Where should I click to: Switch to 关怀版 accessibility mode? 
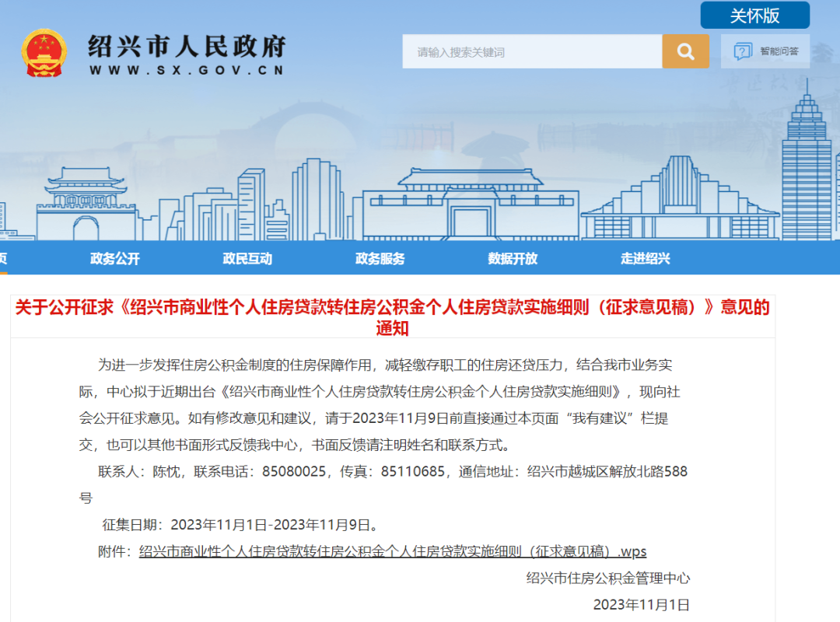[754, 16]
